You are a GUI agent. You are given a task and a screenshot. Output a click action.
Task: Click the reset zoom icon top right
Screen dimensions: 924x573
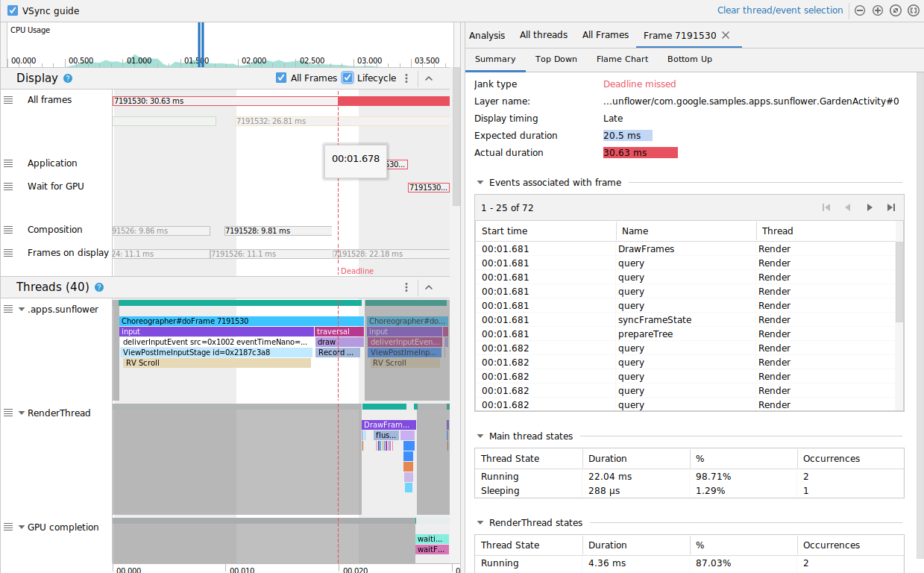tap(896, 10)
